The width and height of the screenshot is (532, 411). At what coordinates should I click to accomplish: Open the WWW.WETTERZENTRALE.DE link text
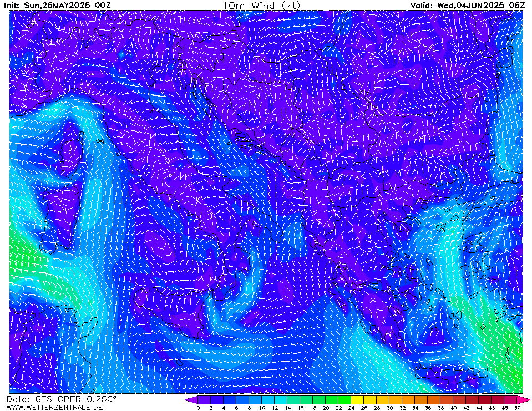(54, 407)
